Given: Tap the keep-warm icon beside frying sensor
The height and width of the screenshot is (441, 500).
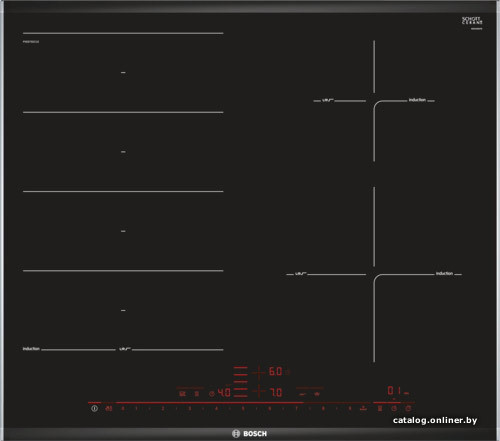Looking at the screenshot, I should pyautogui.click(x=317, y=394).
